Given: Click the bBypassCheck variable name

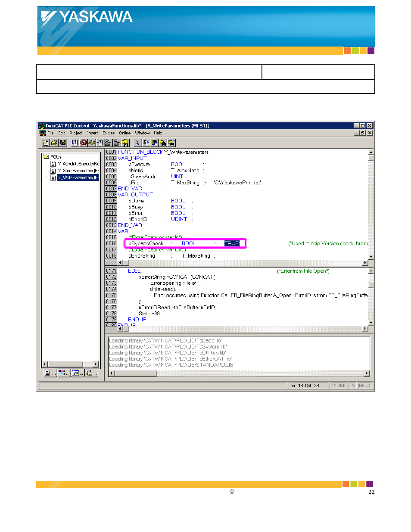Looking at the screenshot, I should tap(146, 243).
